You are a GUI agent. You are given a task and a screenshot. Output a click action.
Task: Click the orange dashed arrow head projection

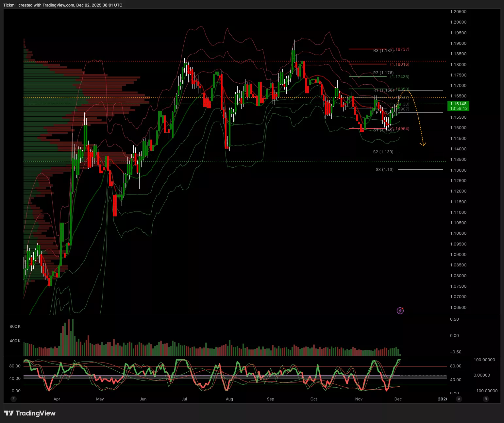point(423,144)
